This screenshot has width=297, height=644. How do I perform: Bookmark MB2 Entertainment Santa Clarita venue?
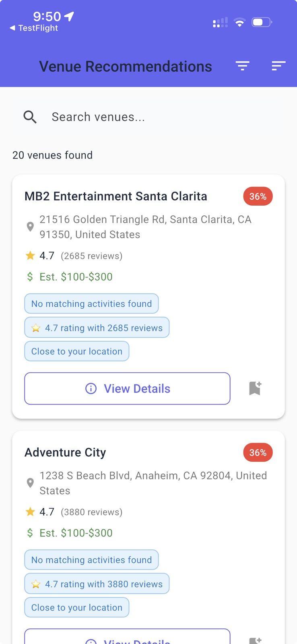click(x=255, y=388)
